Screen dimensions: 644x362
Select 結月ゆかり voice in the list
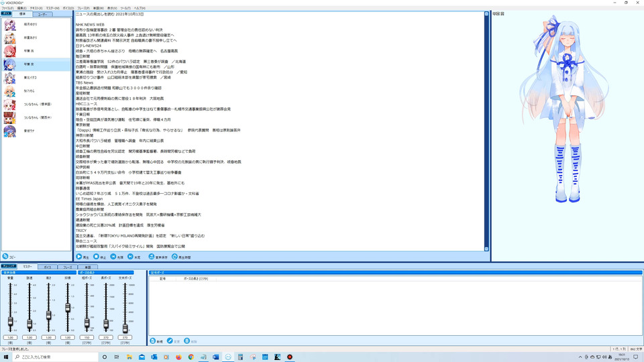click(36, 25)
